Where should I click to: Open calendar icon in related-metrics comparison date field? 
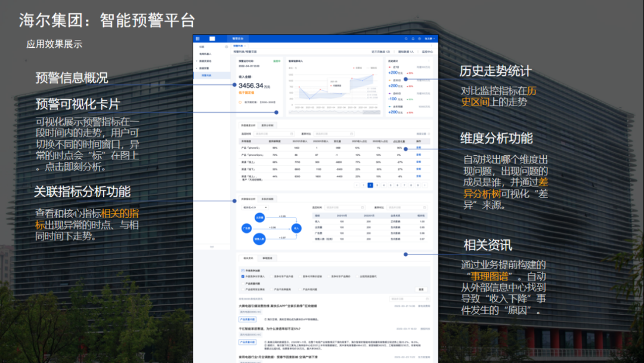coord(425,207)
